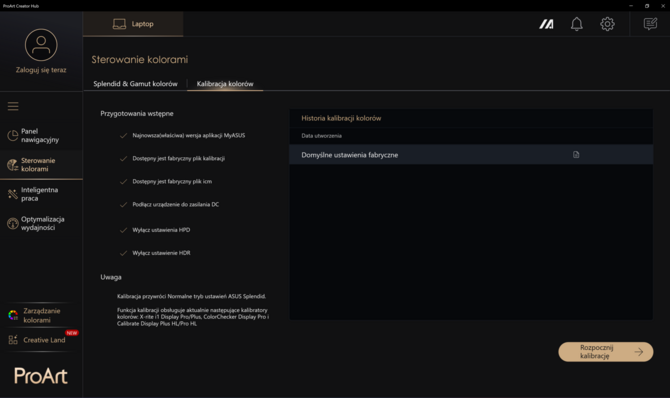Click arrow inside Rozpocznij kalibrację button
Image resolution: width=670 pixels, height=398 pixels.
[639, 352]
